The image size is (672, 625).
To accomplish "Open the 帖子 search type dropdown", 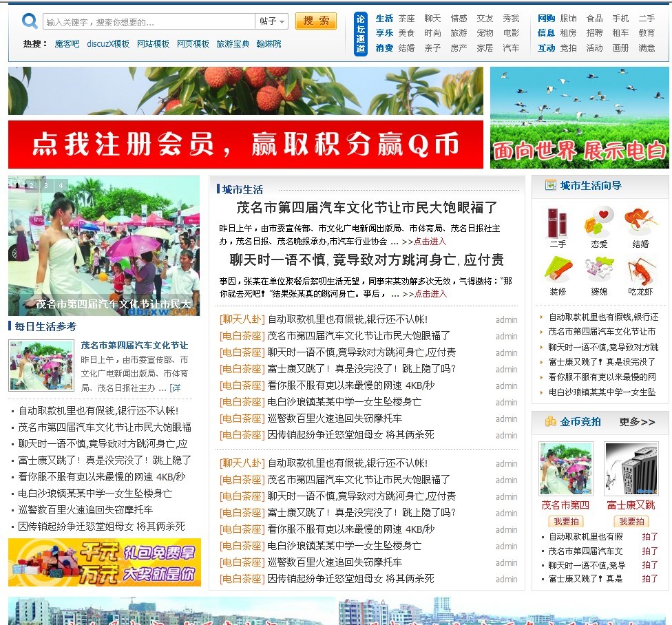I will click(272, 21).
